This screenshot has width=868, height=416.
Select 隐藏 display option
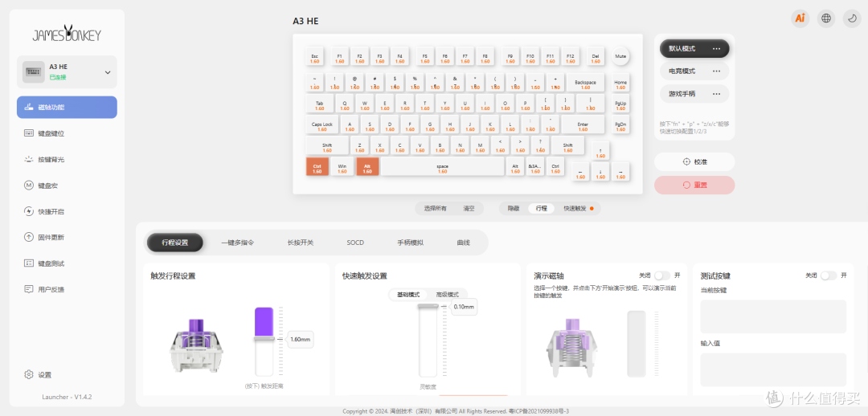click(x=513, y=209)
